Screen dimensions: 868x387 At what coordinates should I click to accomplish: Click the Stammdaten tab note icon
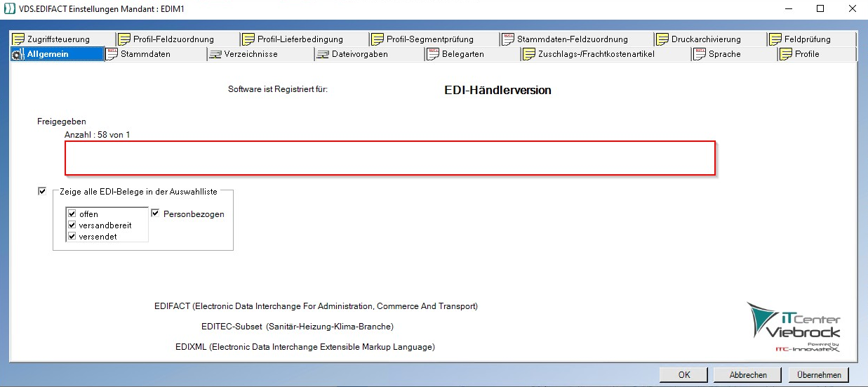112,54
